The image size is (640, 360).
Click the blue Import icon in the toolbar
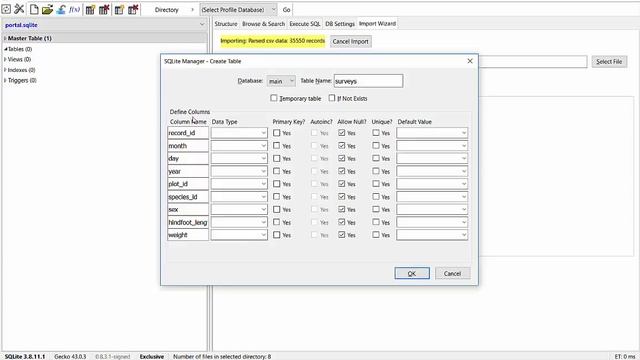tap(61, 9)
